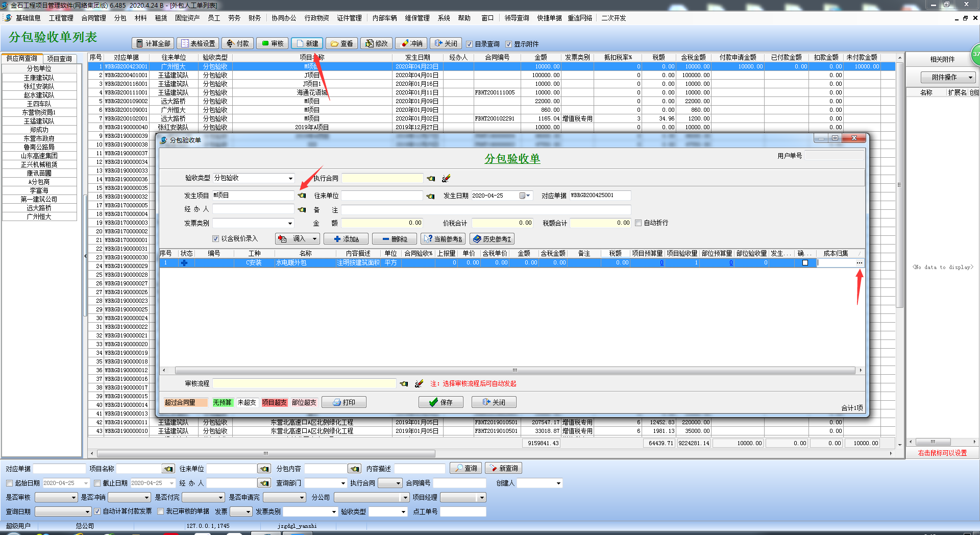Viewport: 980px width, 535px height.
Task: Click the 打印 printer button
Action: [344, 402]
